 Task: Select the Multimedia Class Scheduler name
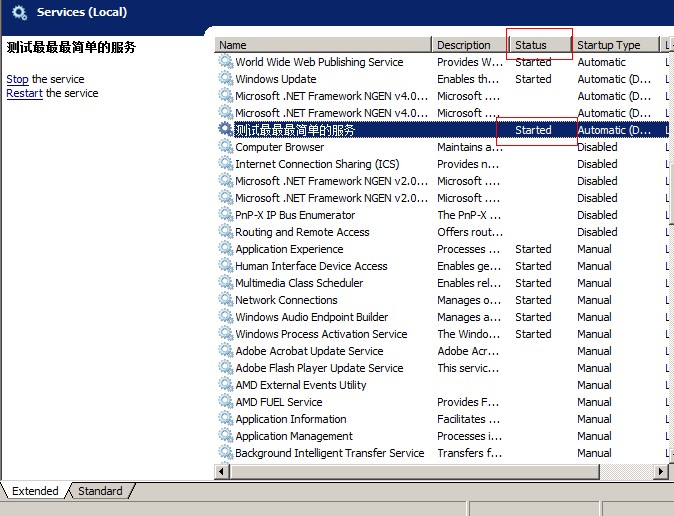tap(299, 283)
